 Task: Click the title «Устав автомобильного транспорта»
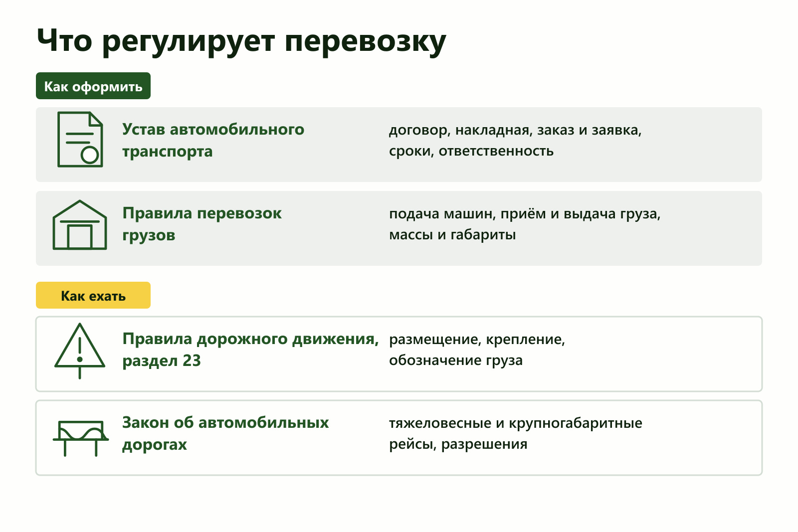pos(213,140)
